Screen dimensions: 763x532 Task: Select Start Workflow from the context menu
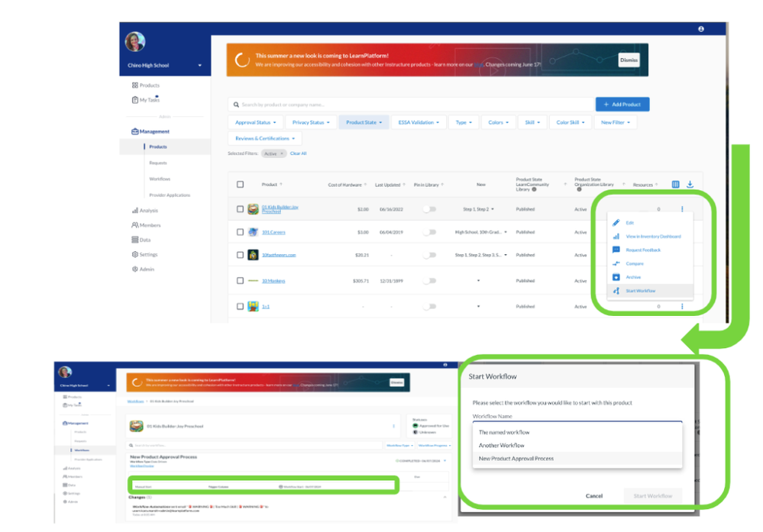(640, 291)
